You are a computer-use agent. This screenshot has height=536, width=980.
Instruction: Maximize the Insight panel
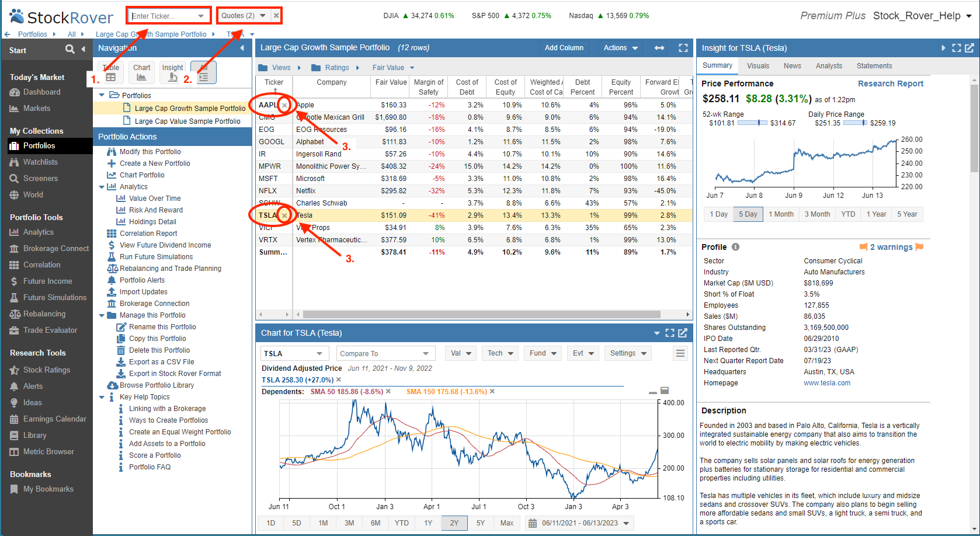coord(957,48)
